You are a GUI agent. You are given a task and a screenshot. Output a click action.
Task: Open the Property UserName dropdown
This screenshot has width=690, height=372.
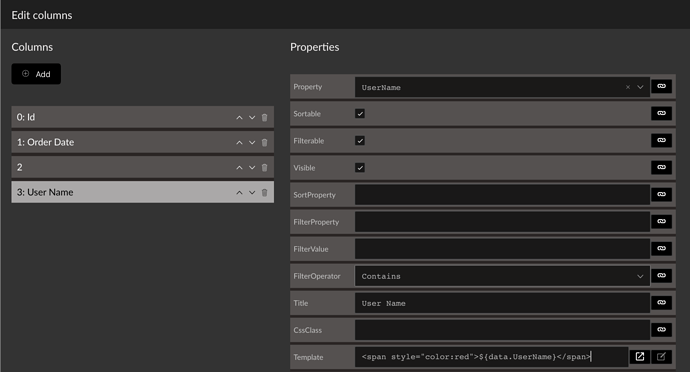[640, 87]
